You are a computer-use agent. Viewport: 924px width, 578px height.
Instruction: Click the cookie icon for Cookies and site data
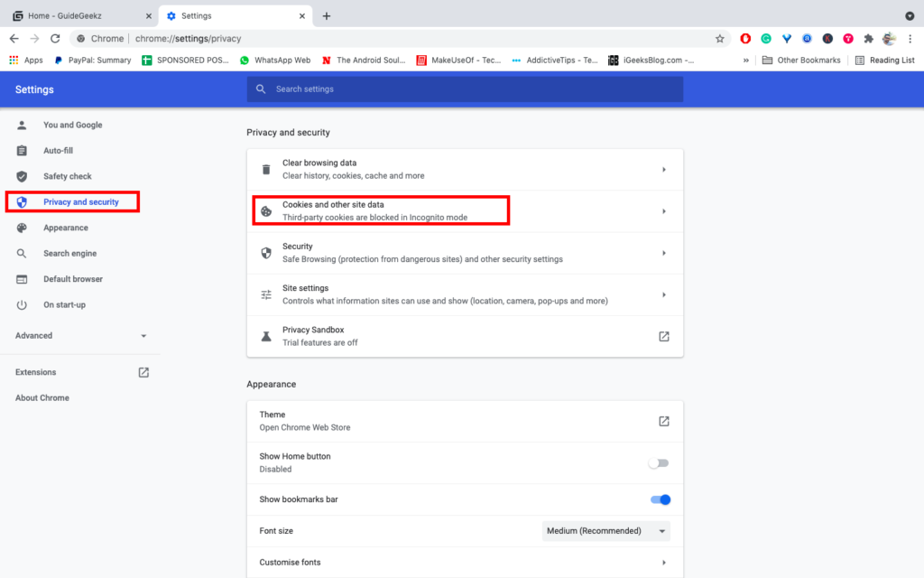tap(266, 211)
